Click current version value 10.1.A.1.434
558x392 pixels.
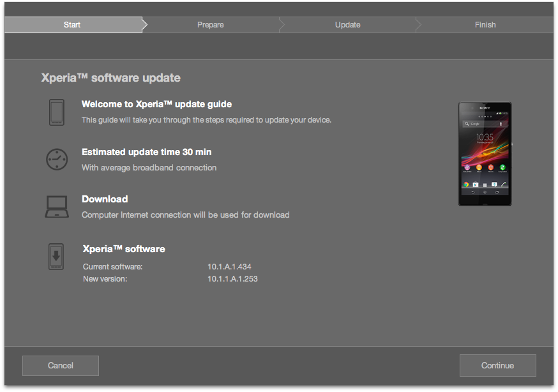coord(230,267)
